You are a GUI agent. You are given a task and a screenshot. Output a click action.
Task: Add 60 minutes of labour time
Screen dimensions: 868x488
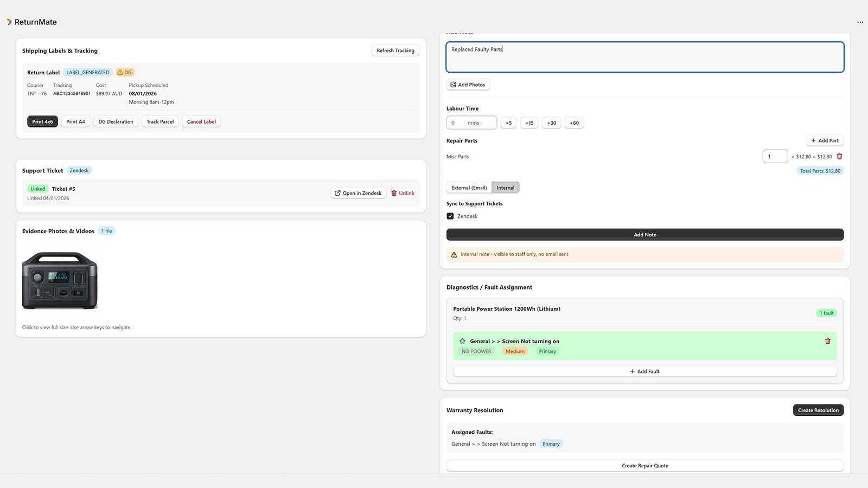pos(574,123)
